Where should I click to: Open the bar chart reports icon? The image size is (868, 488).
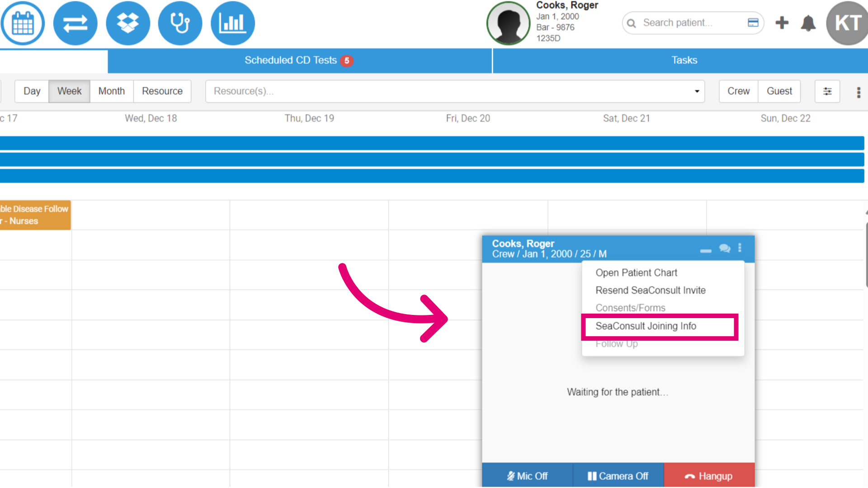click(233, 23)
